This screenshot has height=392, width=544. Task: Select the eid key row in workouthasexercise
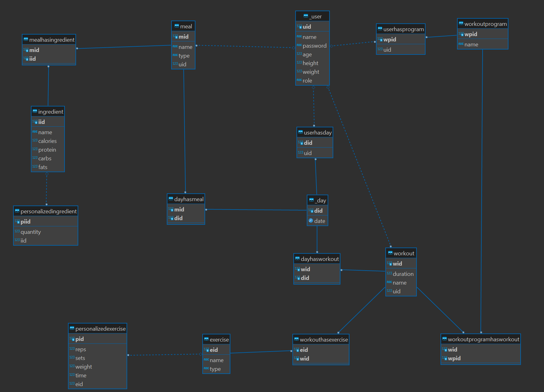point(304,350)
